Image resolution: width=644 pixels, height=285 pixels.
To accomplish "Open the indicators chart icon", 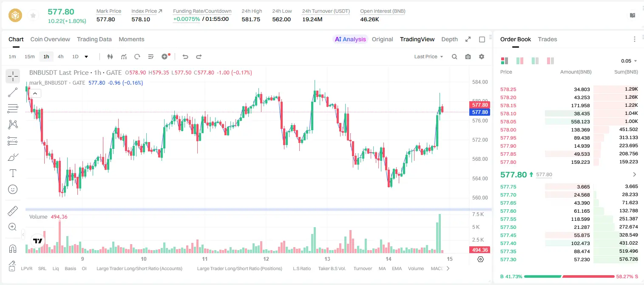I will coord(124,57).
